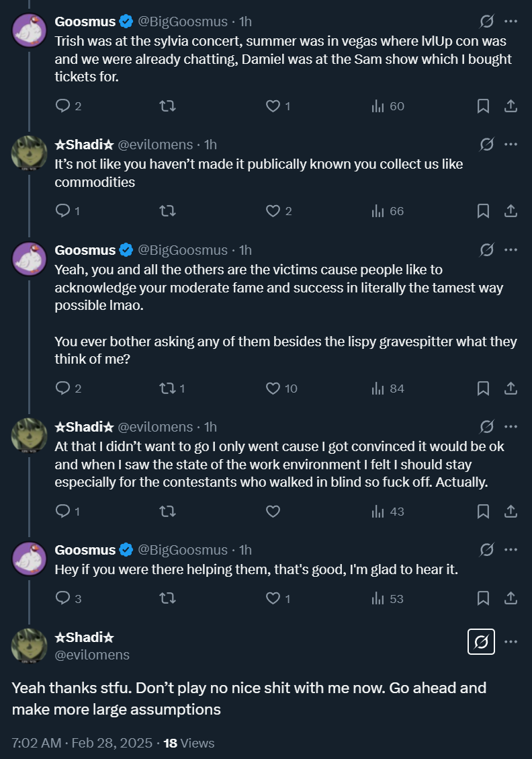Like Shadi's tweet about the work environment
The height and width of the screenshot is (759, 532).
point(273,511)
